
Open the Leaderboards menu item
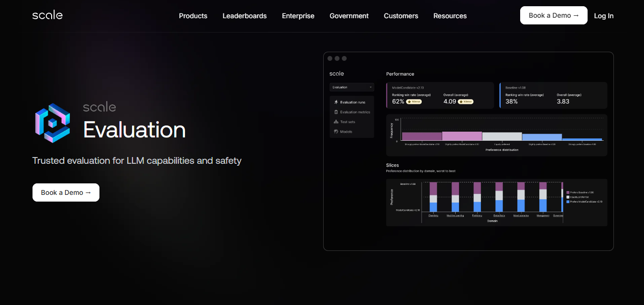[x=245, y=16]
